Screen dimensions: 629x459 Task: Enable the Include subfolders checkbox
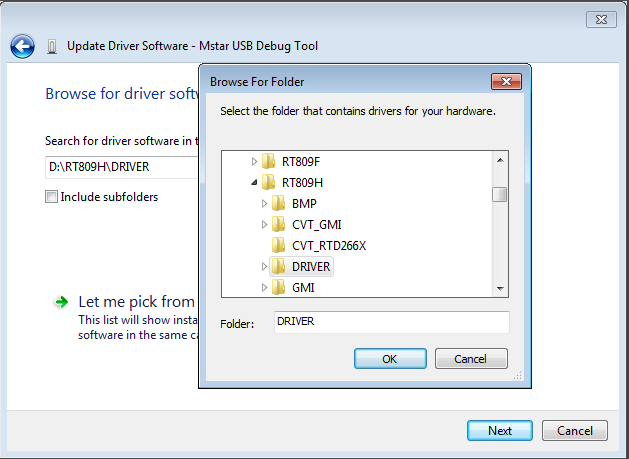click(x=51, y=197)
